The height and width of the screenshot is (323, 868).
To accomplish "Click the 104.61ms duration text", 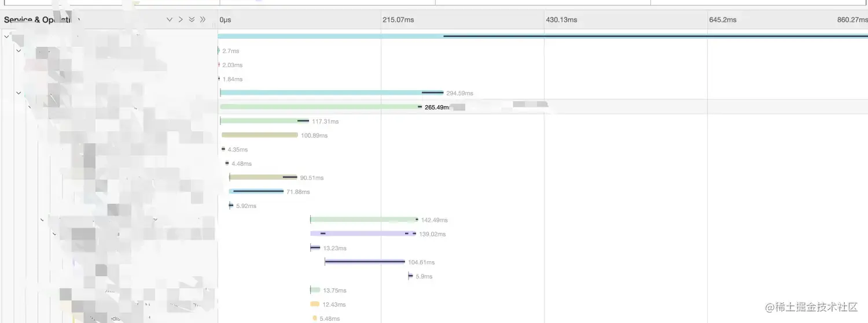I will (x=421, y=262).
